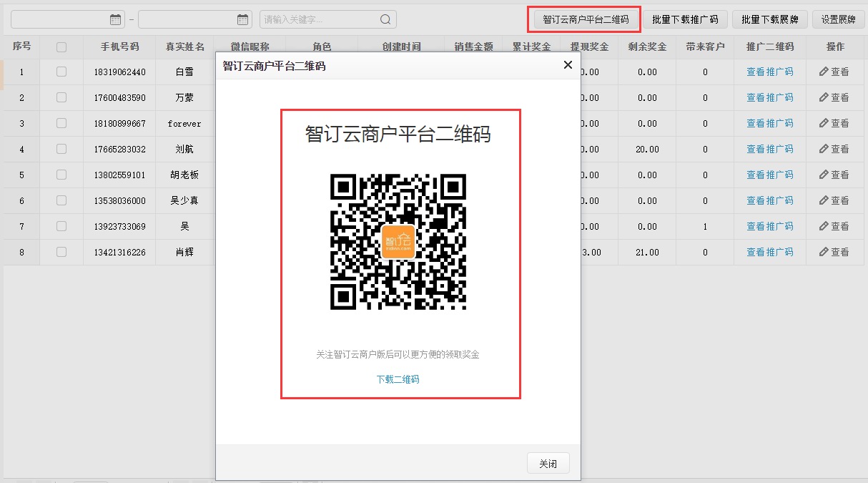Click the pencil 查看 action for 胡老板
The height and width of the screenshot is (483, 868).
834,175
